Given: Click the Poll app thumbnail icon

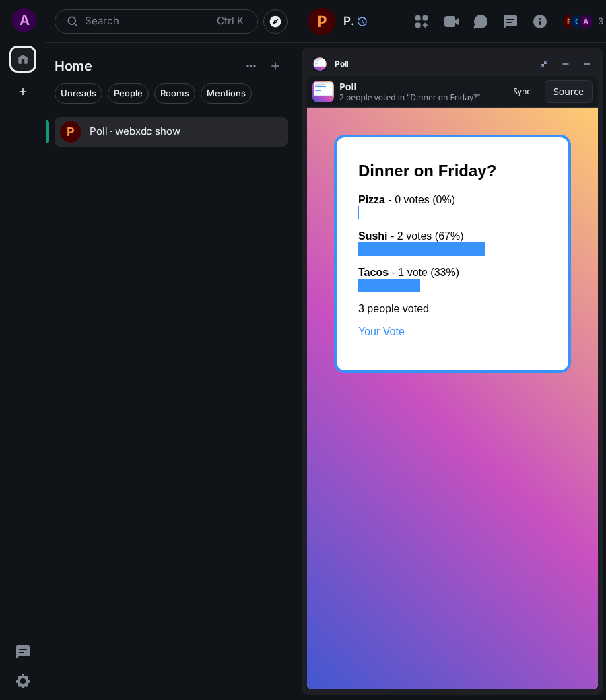Looking at the screenshot, I should 323,92.
